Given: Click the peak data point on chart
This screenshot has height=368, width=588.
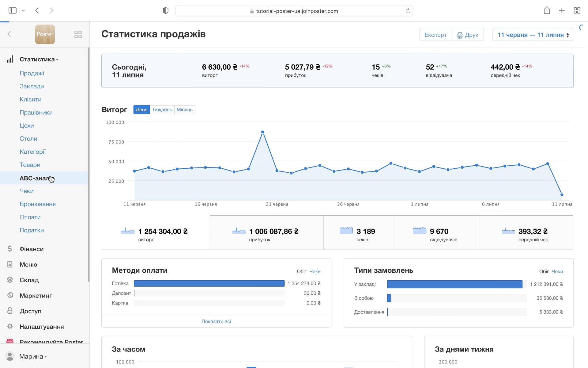Looking at the screenshot, I should pyautogui.click(x=262, y=132).
